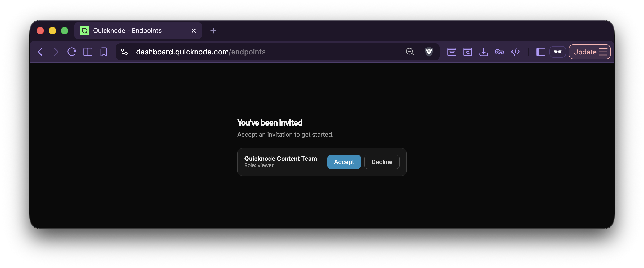Screen dimensions: 644x268
Task: Open the developer tools code icon
Action: pos(515,52)
